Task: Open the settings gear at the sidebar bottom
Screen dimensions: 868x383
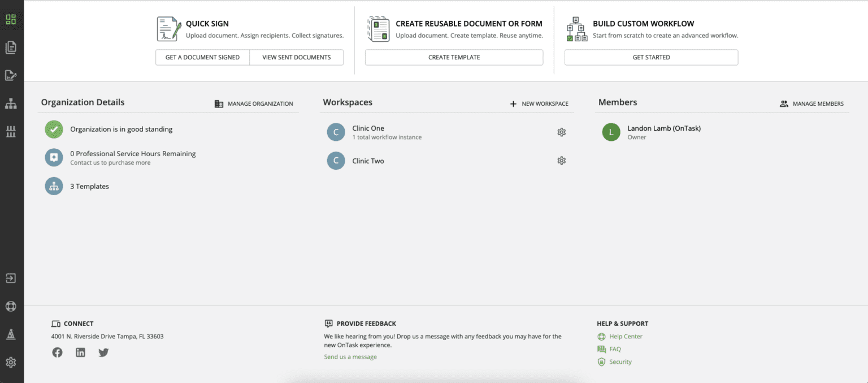Action: click(11, 362)
